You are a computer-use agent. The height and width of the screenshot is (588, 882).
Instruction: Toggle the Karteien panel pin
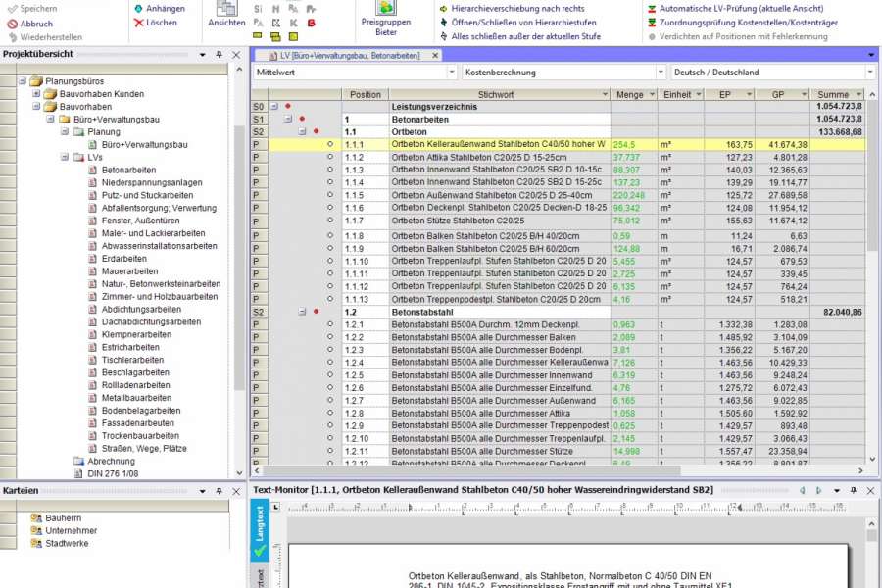pos(219,491)
